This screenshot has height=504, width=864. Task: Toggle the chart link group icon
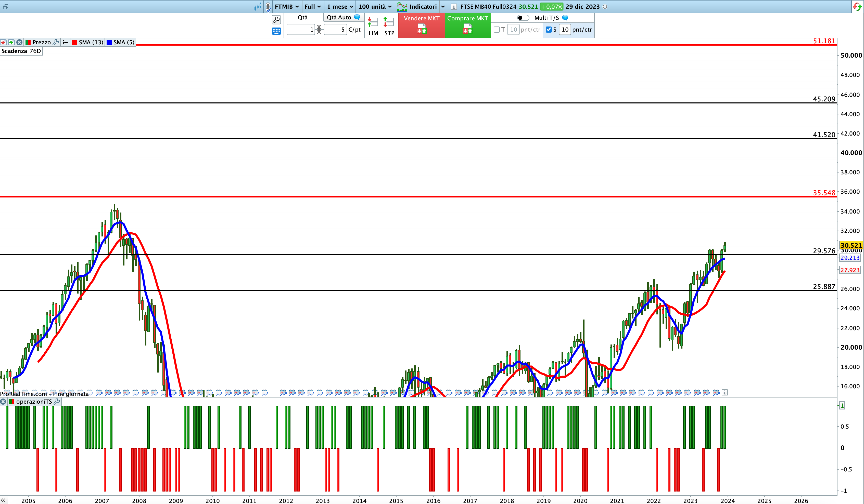click(x=268, y=7)
